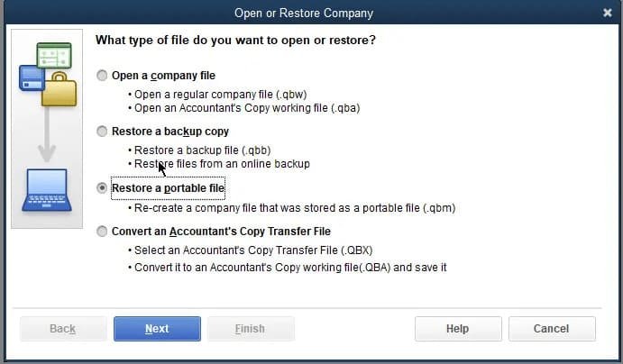The image size is (623, 364).
Task: Click the dialog title bar text
Action: (x=303, y=13)
